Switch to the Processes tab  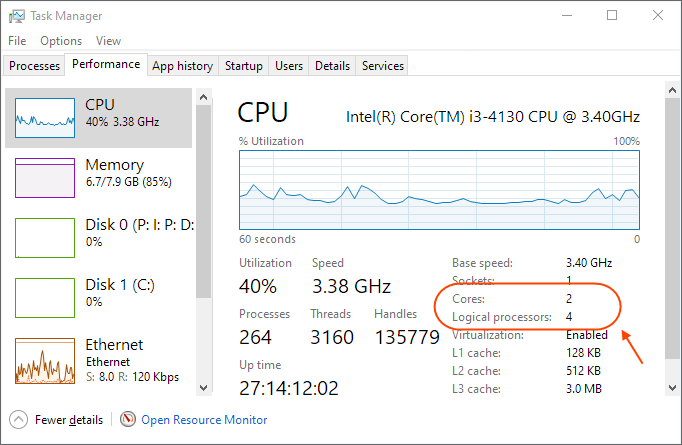coord(34,66)
